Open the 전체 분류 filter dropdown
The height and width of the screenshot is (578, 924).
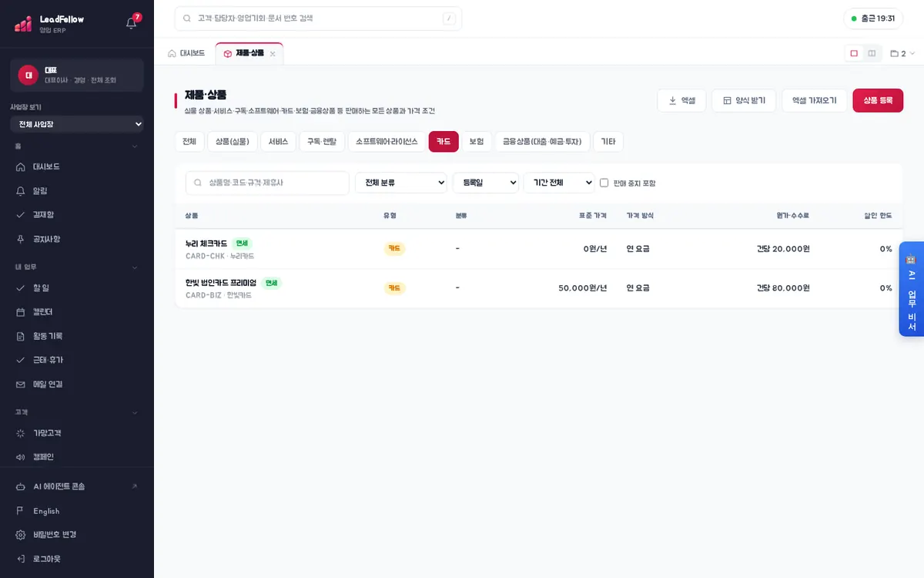(x=401, y=183)
